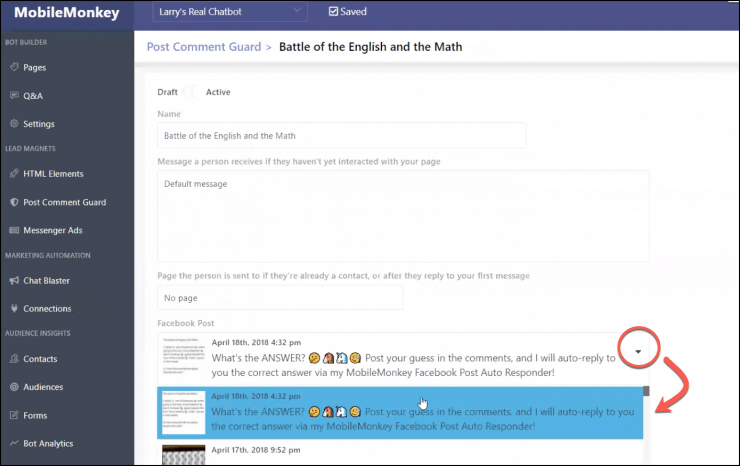Click the Pages sidebar icon
This screenshot has width=740, height=466.
pos(14,67)
